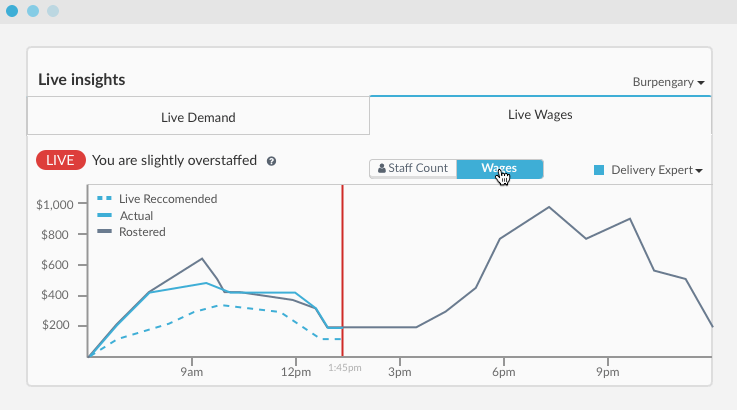The width and height of the screenshot is (737, 410).
Task: Click the help question mark icon
Action: (x=272, y=160)
